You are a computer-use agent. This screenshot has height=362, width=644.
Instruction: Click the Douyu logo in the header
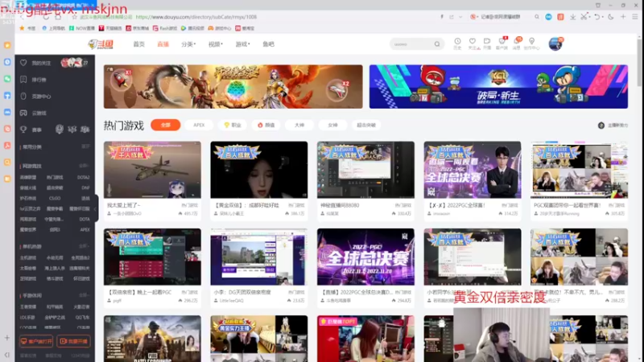101,44
